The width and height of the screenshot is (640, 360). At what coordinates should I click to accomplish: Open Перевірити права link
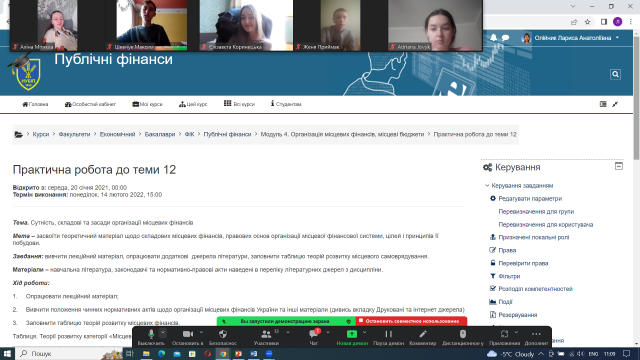click(x=523, y=263)
